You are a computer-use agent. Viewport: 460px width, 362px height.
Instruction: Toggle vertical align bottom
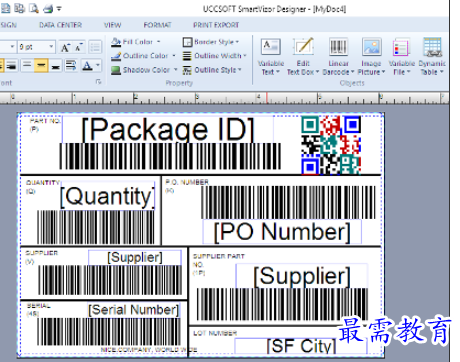tap(56, 65)
